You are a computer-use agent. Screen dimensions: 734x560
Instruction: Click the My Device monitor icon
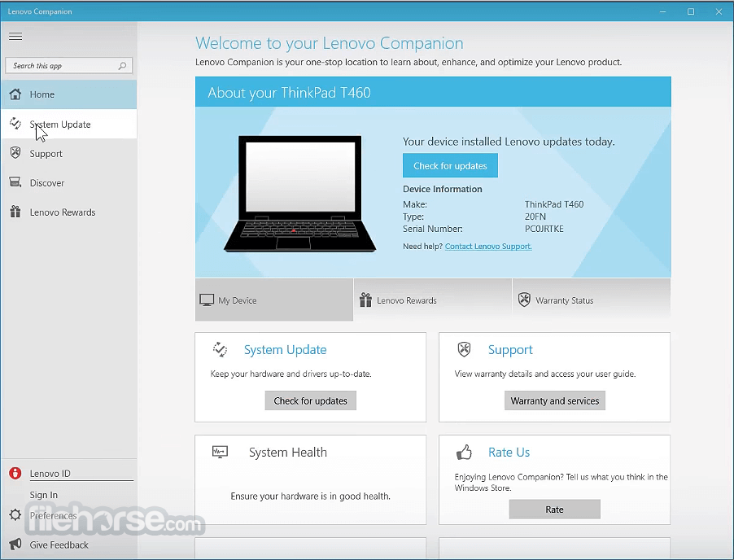pyautogui.click(x=207, y=300)
